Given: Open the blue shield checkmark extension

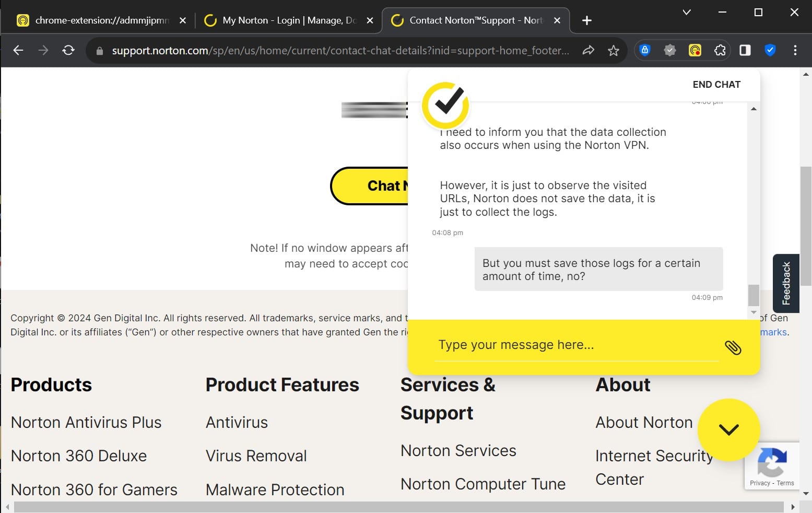Looking at the screenshot, I should click(770, 50).
